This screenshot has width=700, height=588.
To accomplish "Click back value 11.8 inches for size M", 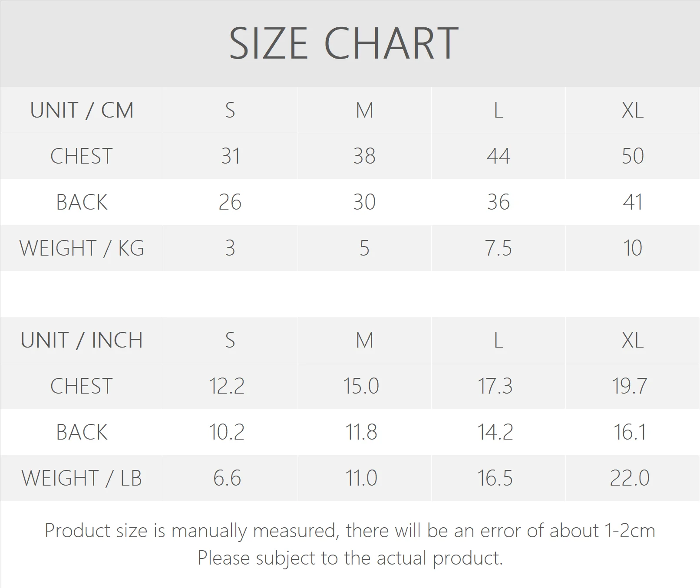I will pyautogui.click(x=361, y=432).
